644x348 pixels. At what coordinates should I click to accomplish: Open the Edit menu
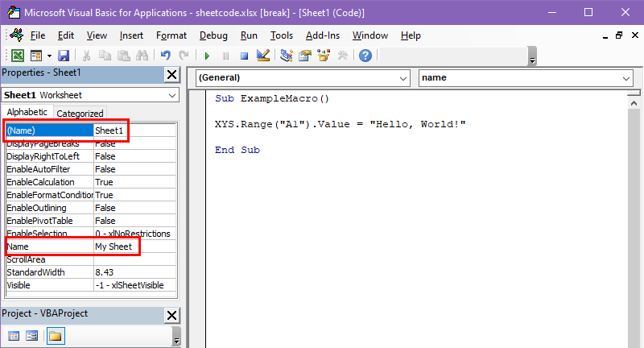click(x=66, y=35)
